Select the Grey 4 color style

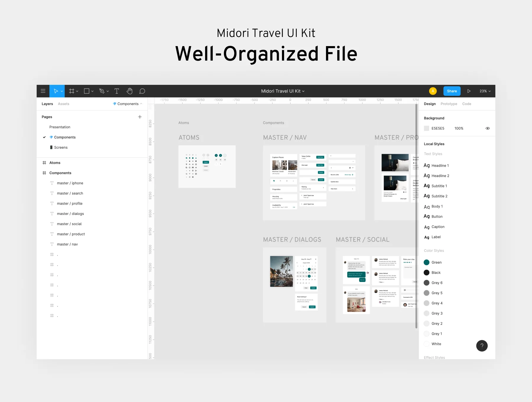click(433, 303)
